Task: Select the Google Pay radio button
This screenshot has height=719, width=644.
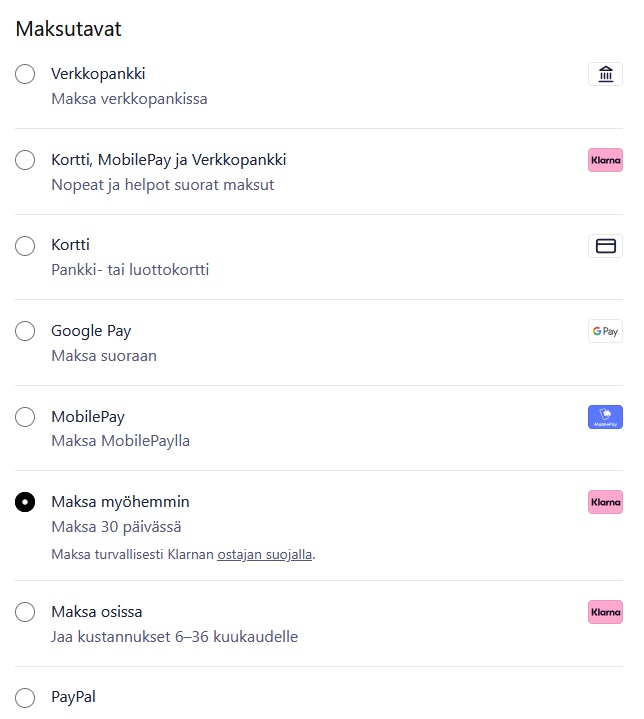Action: coord(25,331)
